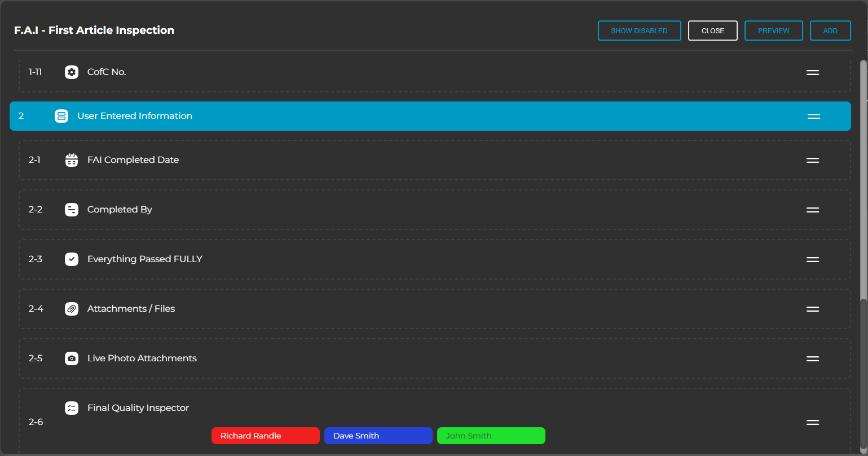Click the row number 2-6
Screen dimensions: 868x456
point(36,422)
